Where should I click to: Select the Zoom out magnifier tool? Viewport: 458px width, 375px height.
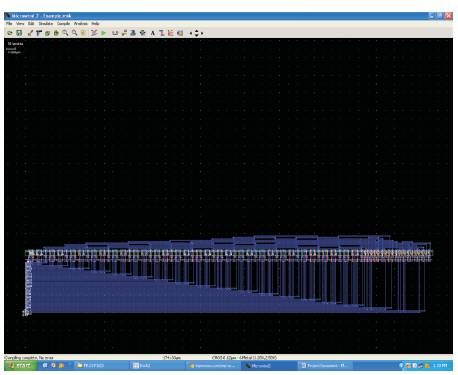[x=74, y=33]
